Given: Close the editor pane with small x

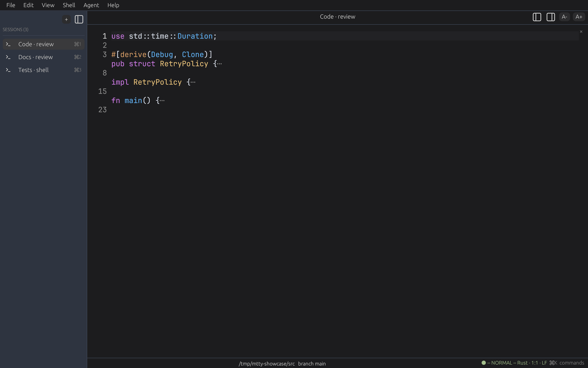Looking at the screenshot, I should click(581, 32).
